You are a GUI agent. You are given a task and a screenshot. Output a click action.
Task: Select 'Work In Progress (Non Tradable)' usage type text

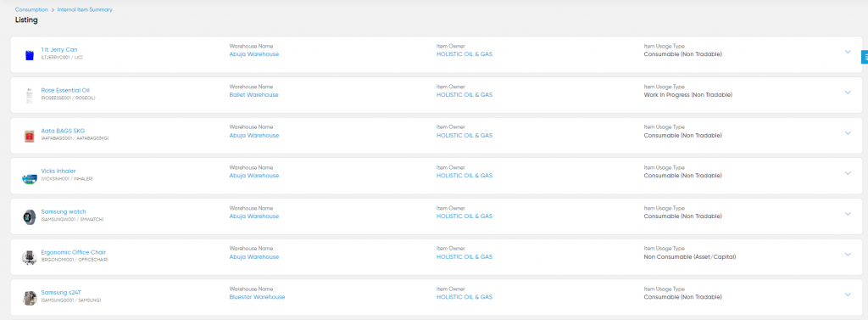(688, 95)
